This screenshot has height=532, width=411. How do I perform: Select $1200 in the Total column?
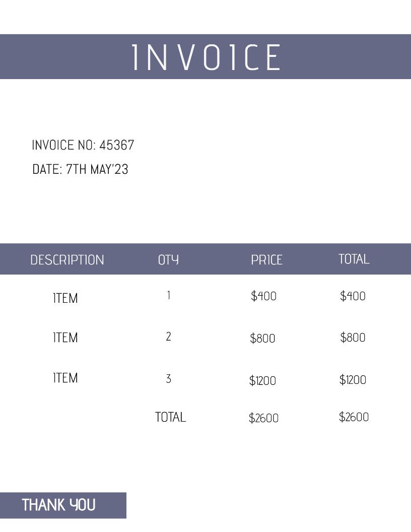coord(353,380)
